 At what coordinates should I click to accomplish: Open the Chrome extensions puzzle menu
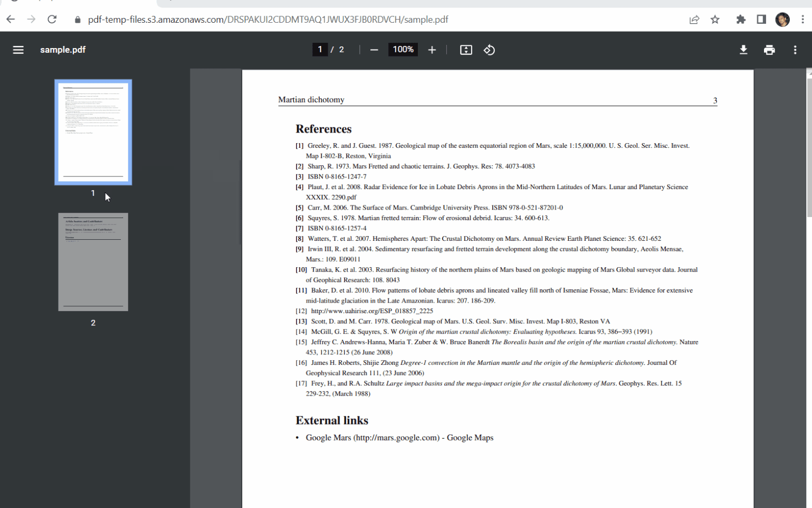[x=740, y=19]
